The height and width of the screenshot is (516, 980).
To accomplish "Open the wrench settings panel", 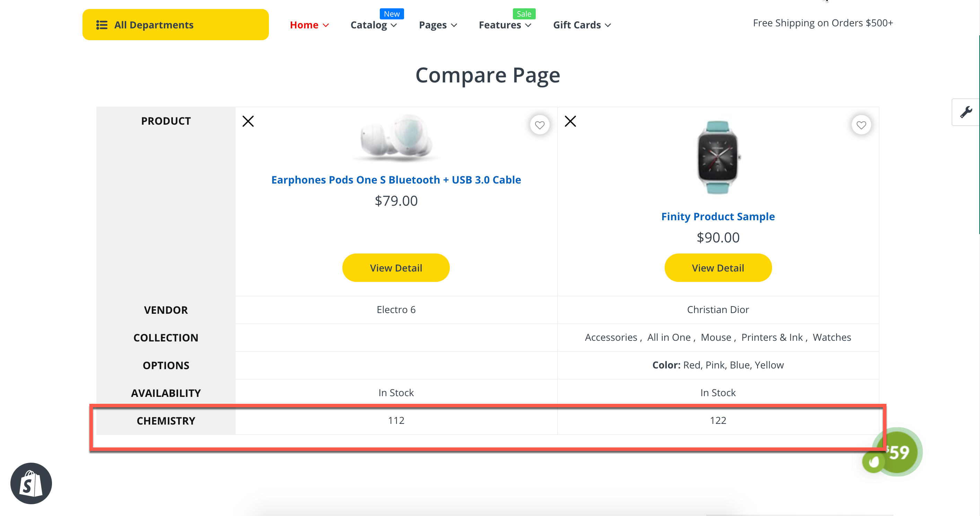I will pyautogui.click(x=966, y=112).
